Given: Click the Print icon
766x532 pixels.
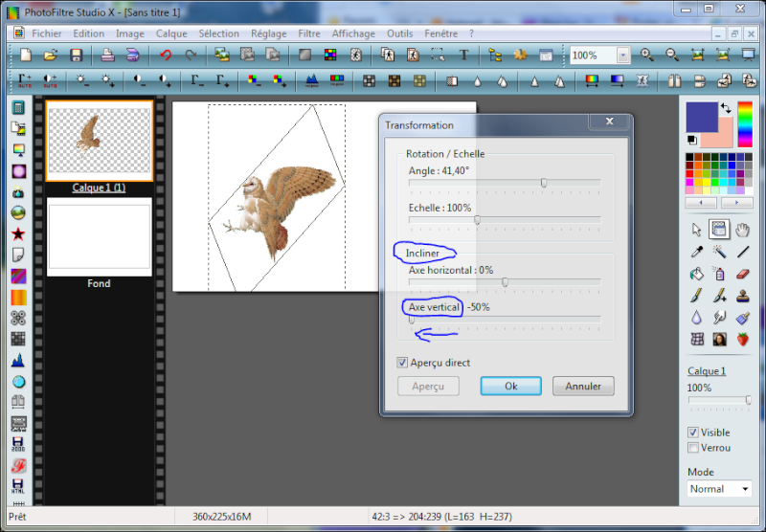Looking at the screenshot, I should [107, 55].
